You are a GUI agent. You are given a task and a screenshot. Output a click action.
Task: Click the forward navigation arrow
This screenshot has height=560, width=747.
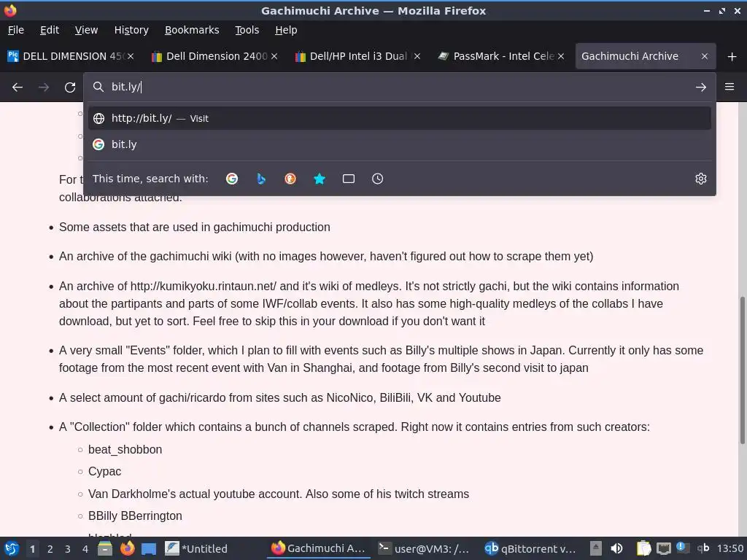44,87
